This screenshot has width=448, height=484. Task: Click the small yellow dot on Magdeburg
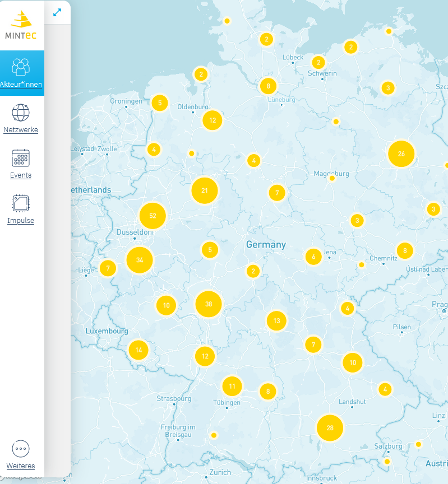click(332, 178)
